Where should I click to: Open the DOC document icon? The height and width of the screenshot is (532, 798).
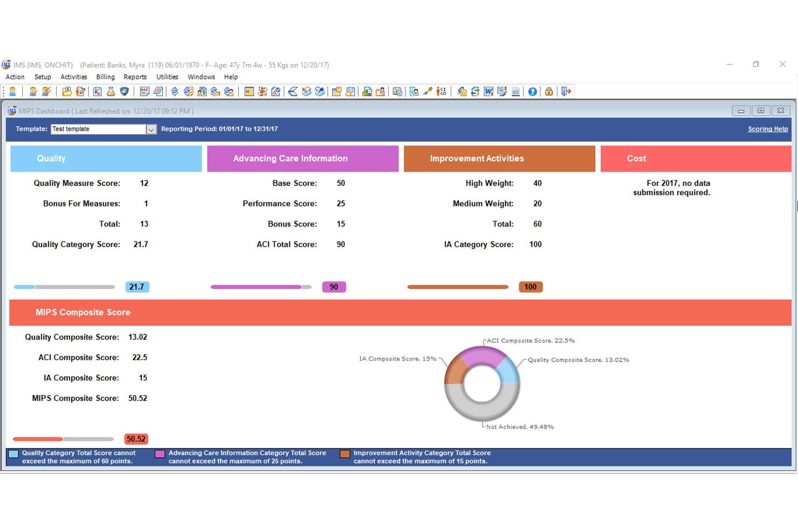(145, 92)
